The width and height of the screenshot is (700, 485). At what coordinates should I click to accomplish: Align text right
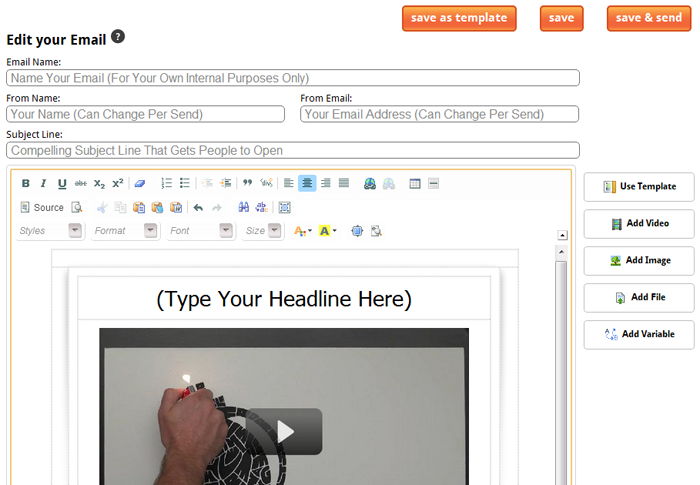[326, 183]
